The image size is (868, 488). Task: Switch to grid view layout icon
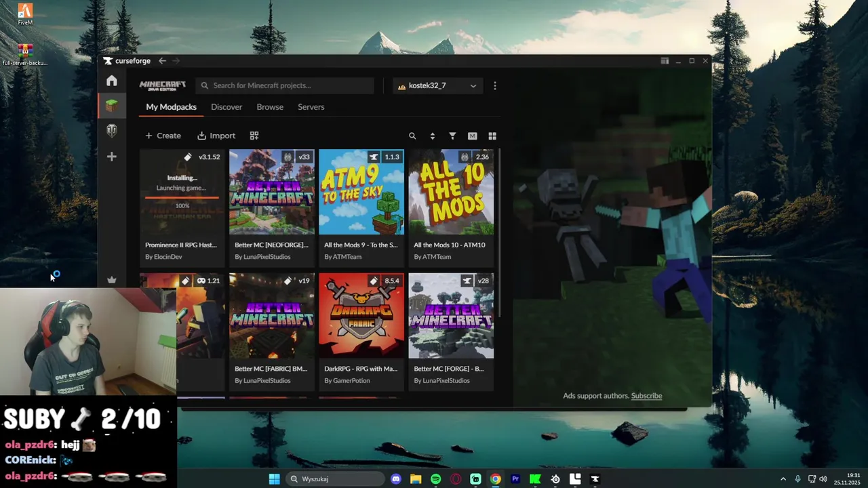pyautogui.click(x=492, y=136)
